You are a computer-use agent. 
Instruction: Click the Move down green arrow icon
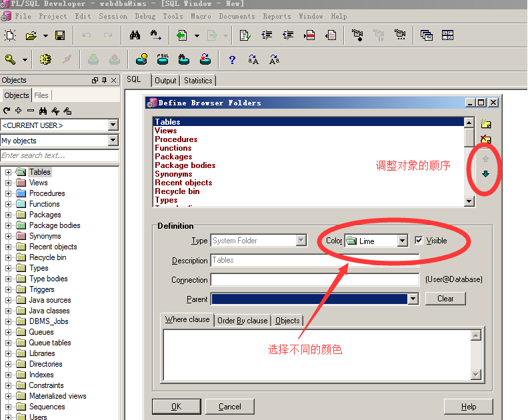(485, 174)
